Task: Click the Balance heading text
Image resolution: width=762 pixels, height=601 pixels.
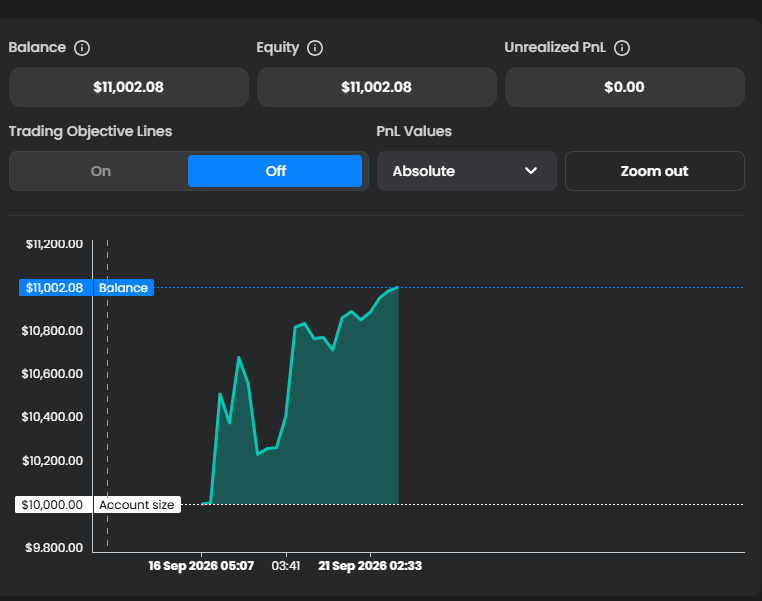Action: (37, 47)
